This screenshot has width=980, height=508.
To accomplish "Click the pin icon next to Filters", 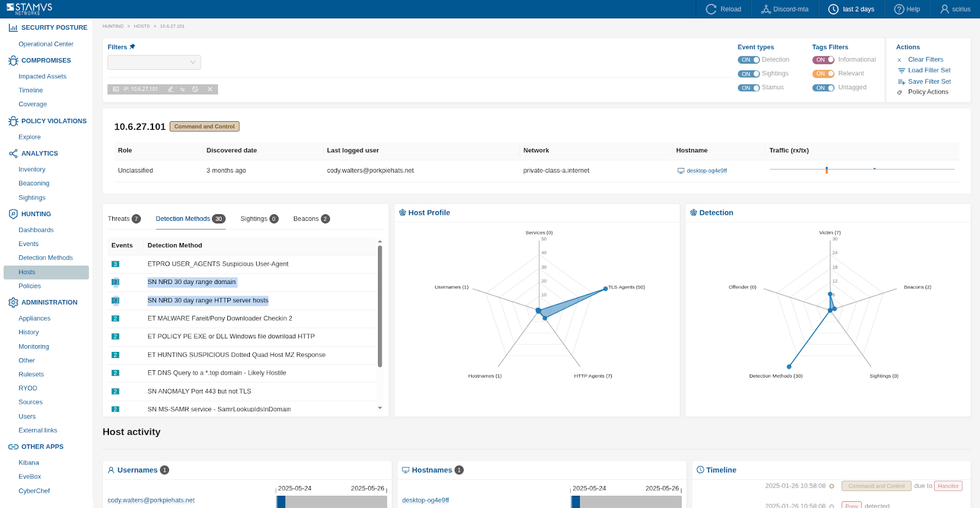I will 132,47.
